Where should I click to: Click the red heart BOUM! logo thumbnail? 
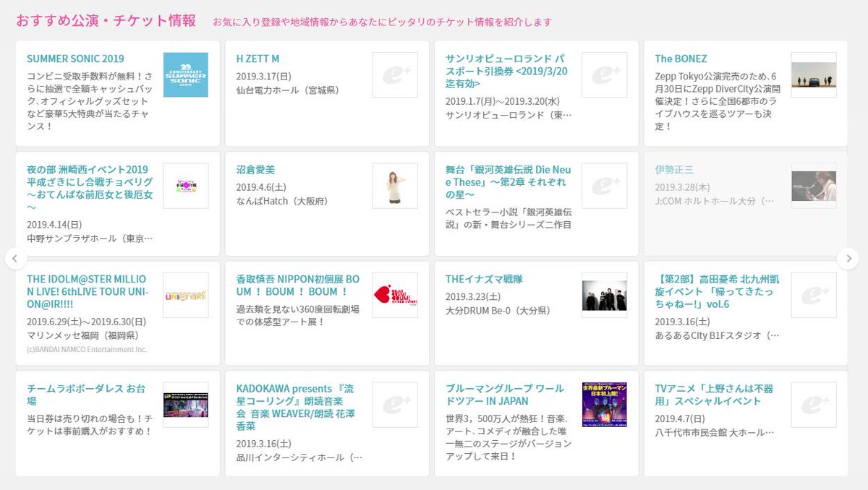(x=395, y=295)
